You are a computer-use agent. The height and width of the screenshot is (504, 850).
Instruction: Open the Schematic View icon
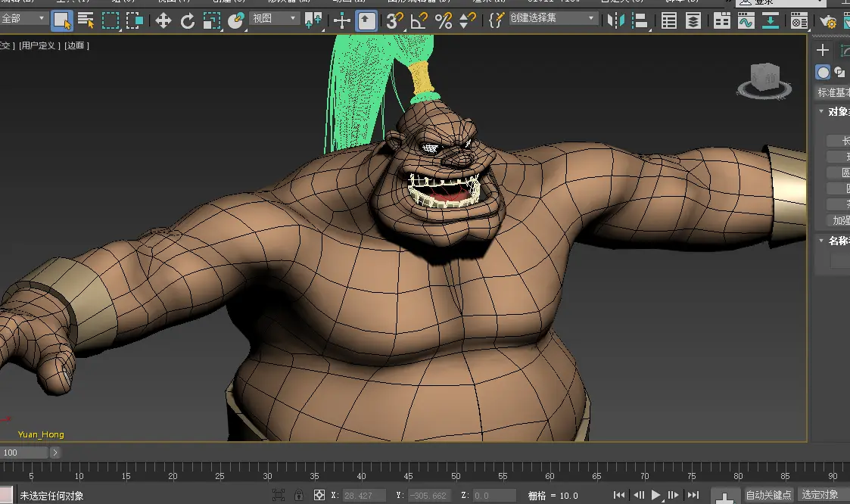771,20
